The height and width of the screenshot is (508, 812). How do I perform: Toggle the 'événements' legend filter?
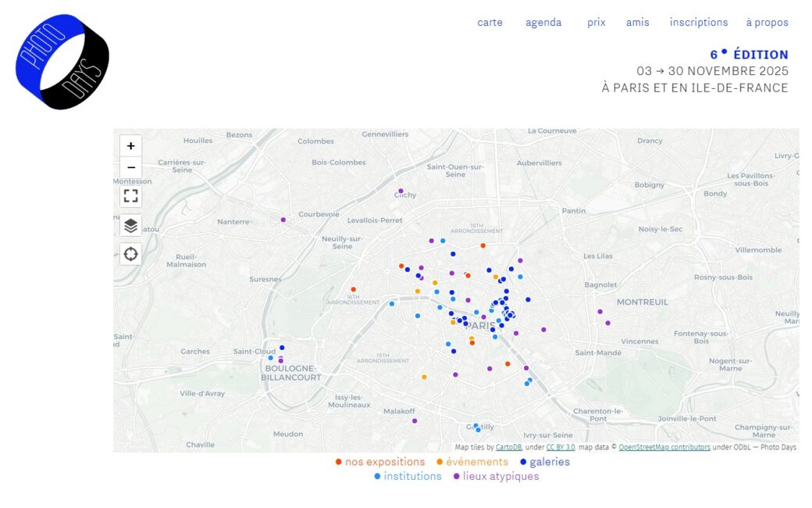[472, 462]
